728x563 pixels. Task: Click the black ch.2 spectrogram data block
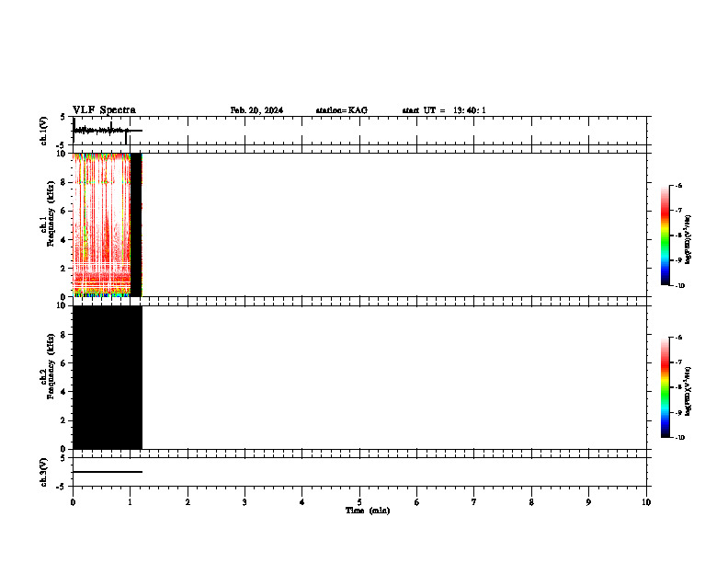(108, 377)
